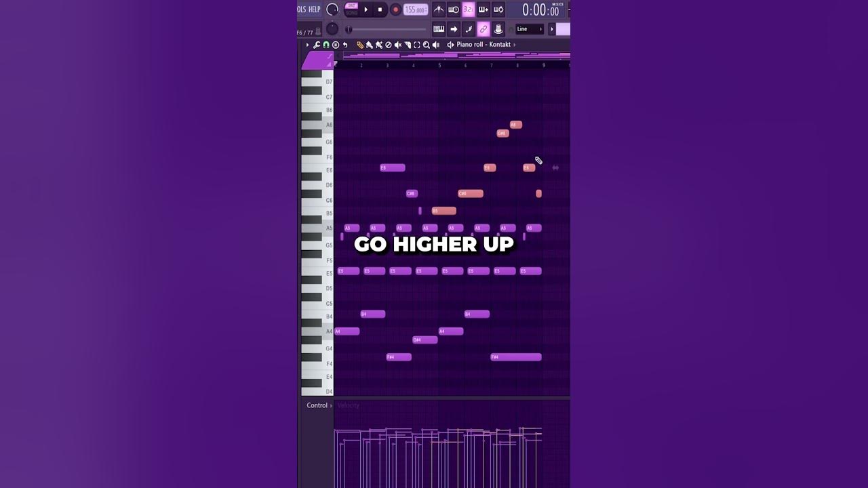The width and height of the screenshot is (868, 488).
Task: Toggle the magnet snap button
Action: click(326, 45)
